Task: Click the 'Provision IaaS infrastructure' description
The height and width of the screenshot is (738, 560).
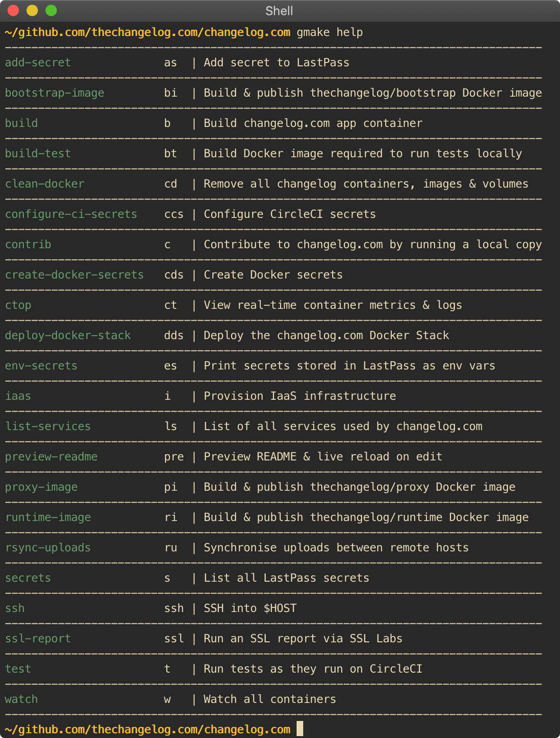Action: point(300,396)
